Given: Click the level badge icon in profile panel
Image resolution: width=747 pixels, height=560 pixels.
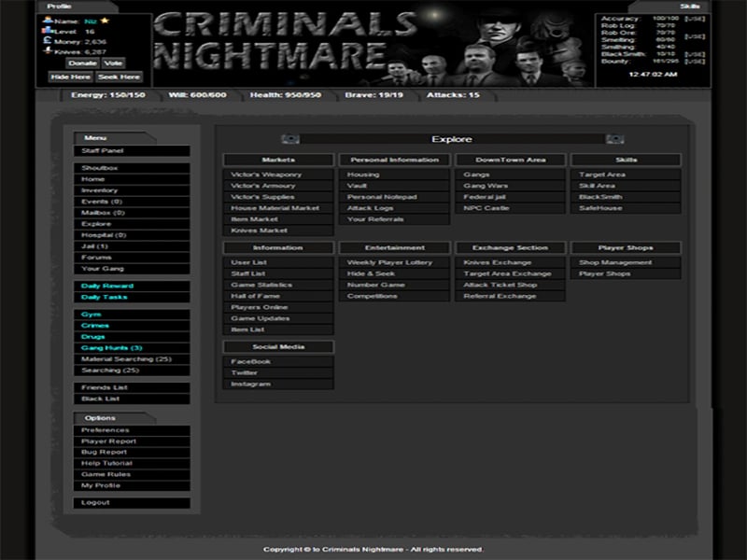Looking at the screenshot, I should click(x=47, y=31).
